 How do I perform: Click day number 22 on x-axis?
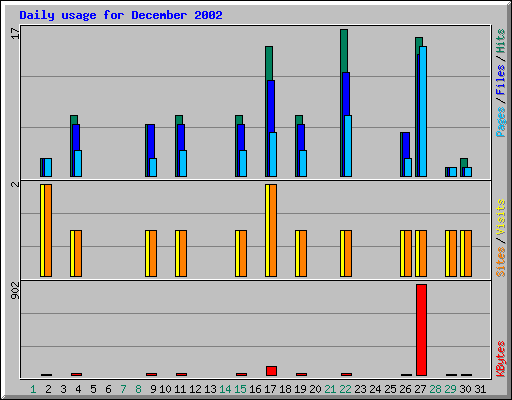click(x=345, y=389)
